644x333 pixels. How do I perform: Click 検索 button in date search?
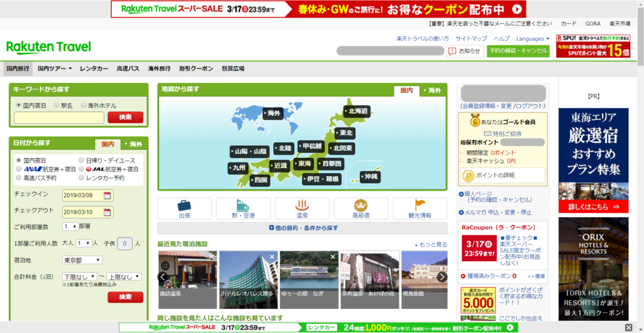pyautogui.click(x=125, y=297)
